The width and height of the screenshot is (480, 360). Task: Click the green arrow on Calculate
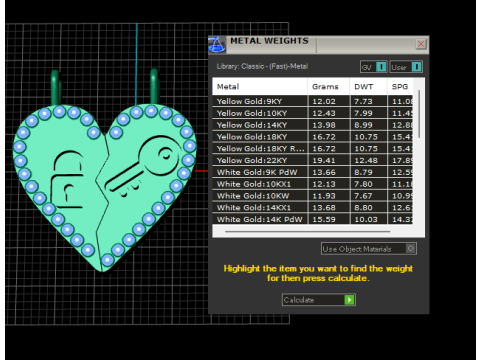(349, 300)
